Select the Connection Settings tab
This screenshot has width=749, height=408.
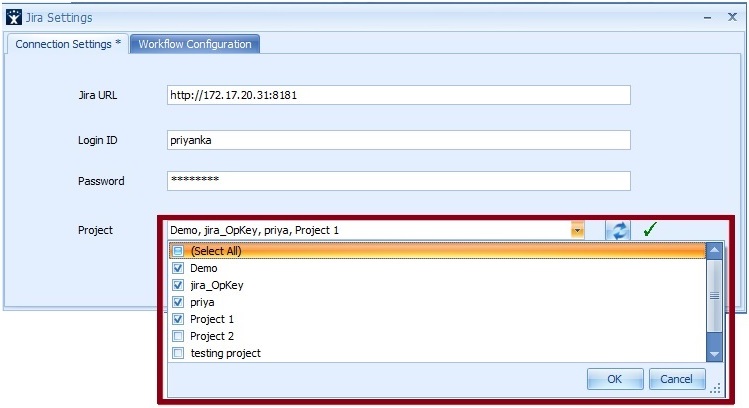[x=67, y=44]
